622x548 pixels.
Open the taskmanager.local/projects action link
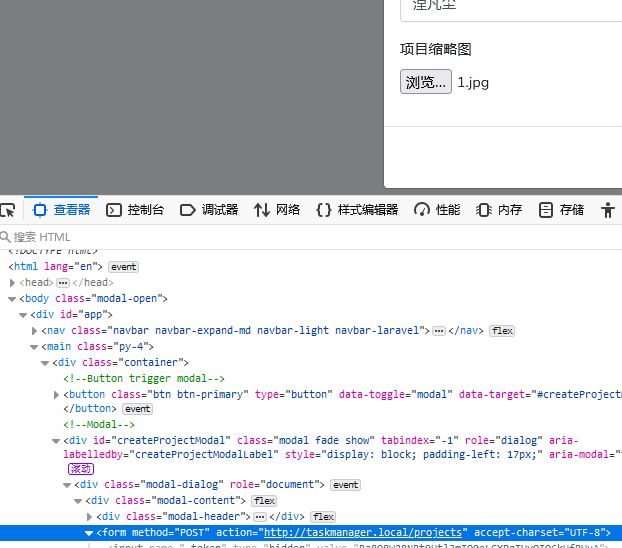coord(363,533)
